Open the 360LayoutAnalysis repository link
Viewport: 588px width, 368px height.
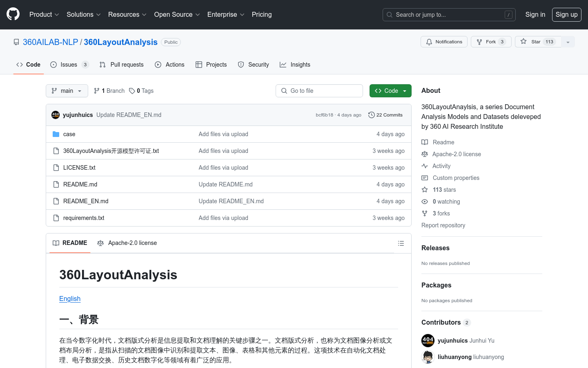click(120, 42)
